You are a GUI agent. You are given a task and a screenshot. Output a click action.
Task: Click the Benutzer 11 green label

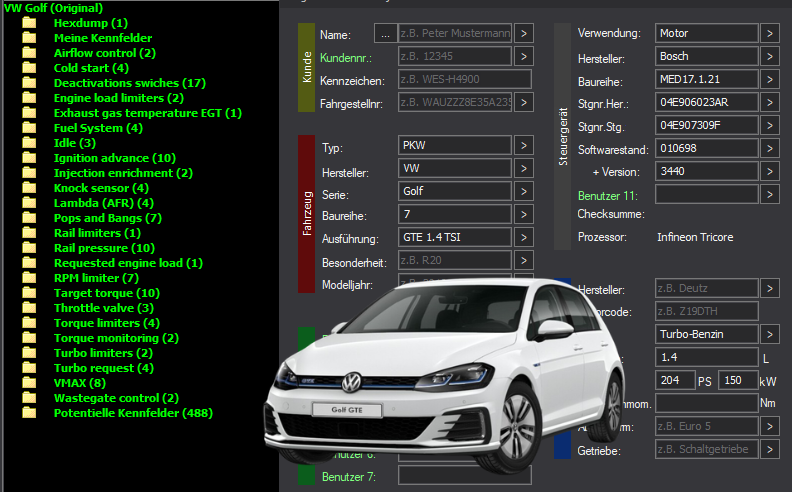[x=608, y=195]
